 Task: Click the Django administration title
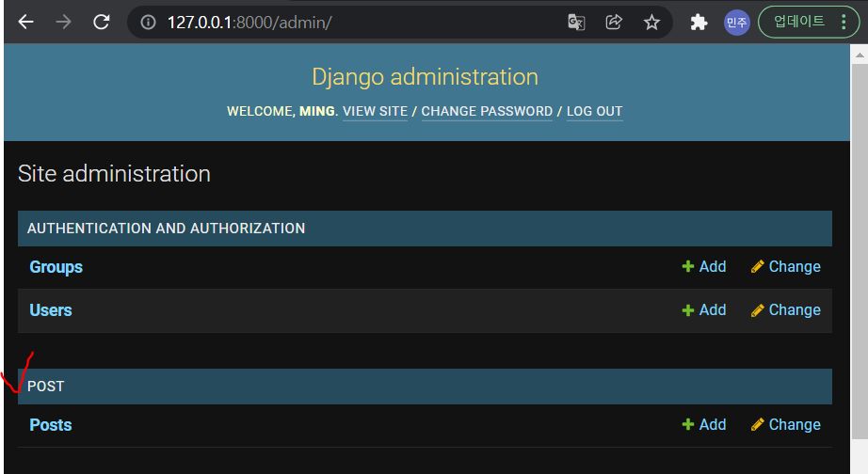click(x=426, y=77)
